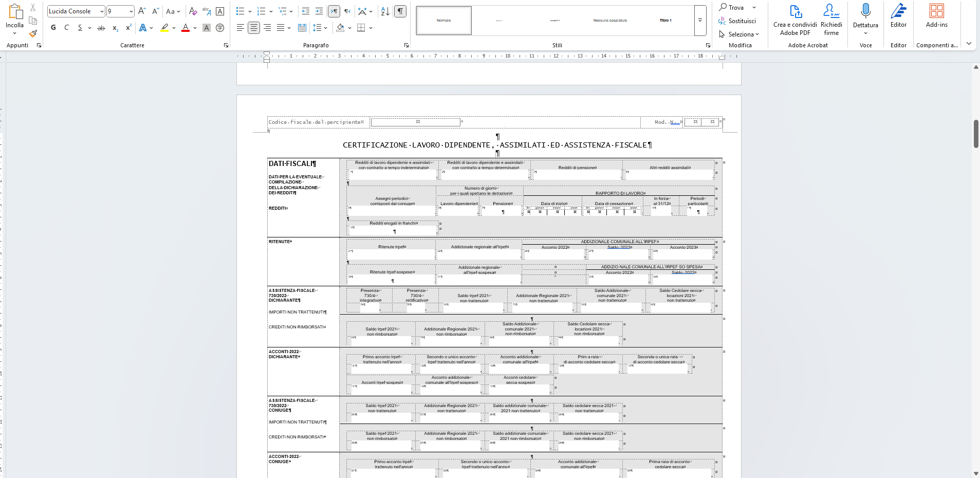Click the Format Painter brush icon
Screen dimensions: 980x478
coord(33,34)
